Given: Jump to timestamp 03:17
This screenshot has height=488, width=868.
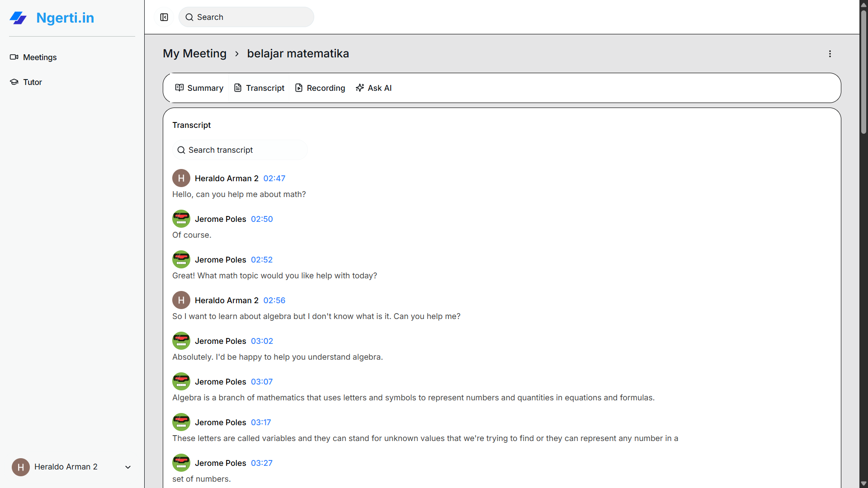Looking at the screenshot, I should pos(261,422).
